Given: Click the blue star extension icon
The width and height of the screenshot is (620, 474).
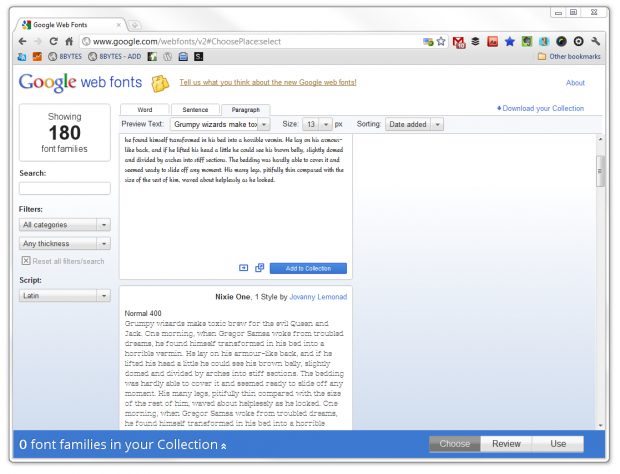Looking at the screenshot, I should (x=510, y=41).
